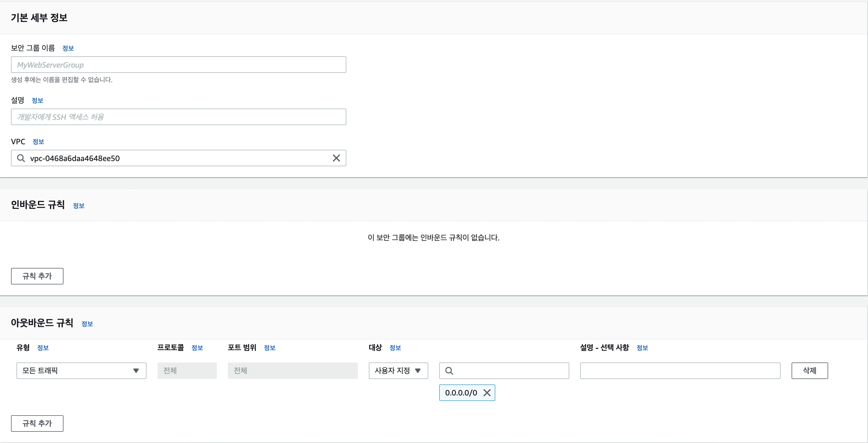
Task: Open 정보 link next to VPC label
Action: coord(38,142)
